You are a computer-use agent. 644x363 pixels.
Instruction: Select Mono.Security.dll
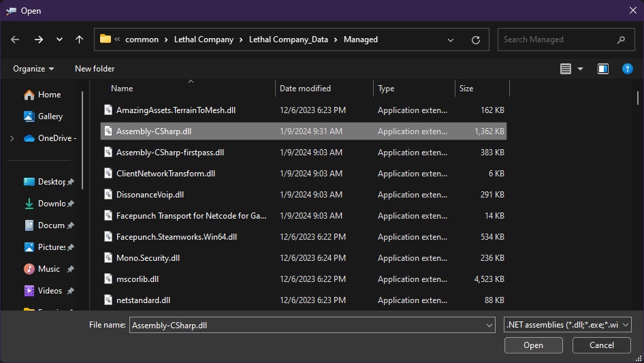[304, 258]
